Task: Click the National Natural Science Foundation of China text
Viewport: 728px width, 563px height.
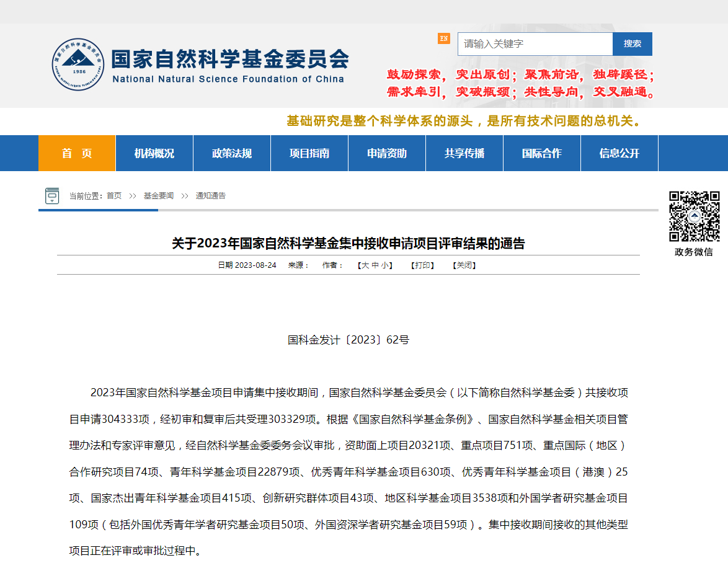Action: click(x=228, y=79)
